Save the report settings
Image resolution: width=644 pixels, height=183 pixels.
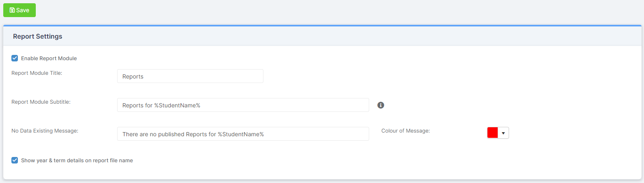(20, 10)
